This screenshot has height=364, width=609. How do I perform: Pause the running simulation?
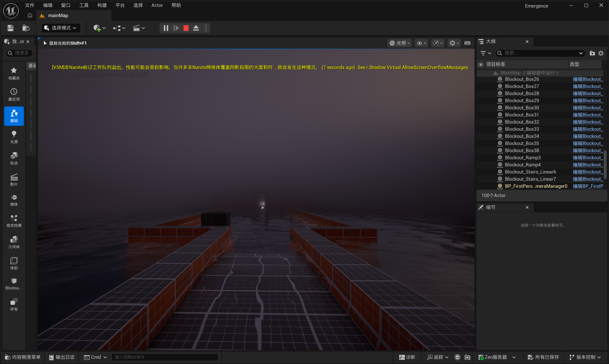[x=166, y=28]
